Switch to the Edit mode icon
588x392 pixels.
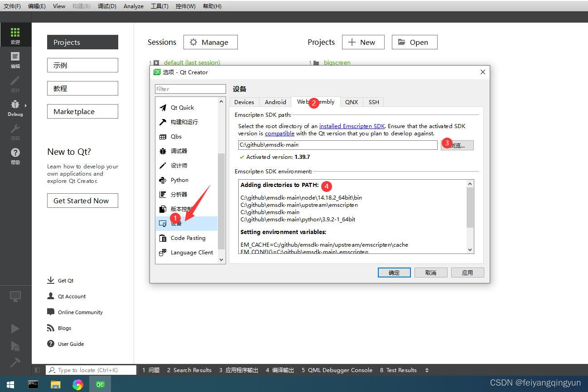[15, 59]
